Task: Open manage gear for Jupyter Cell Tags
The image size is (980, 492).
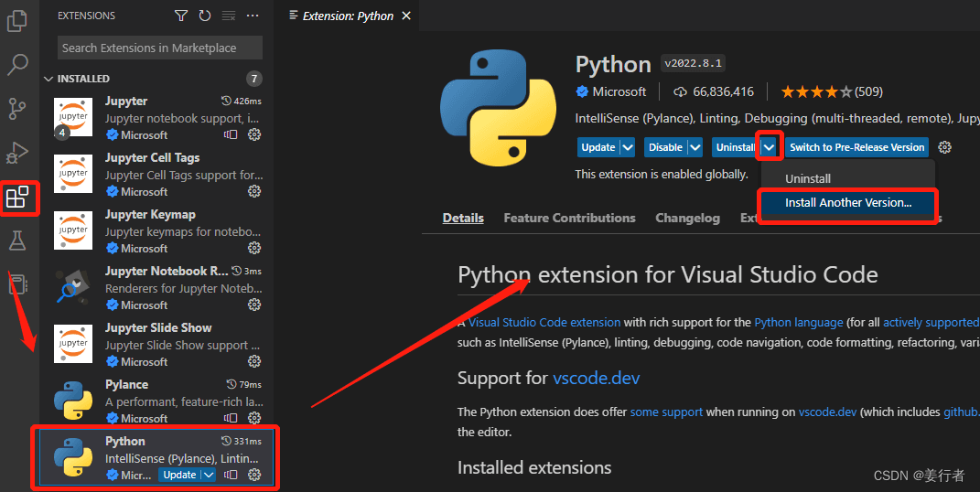Action: [254, 191]
